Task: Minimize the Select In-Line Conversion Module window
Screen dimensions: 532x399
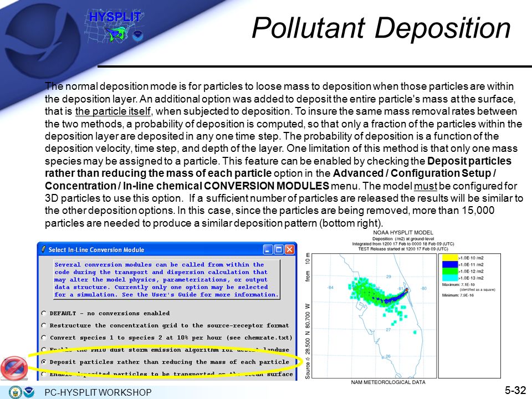Action: [x=268, y=250]
